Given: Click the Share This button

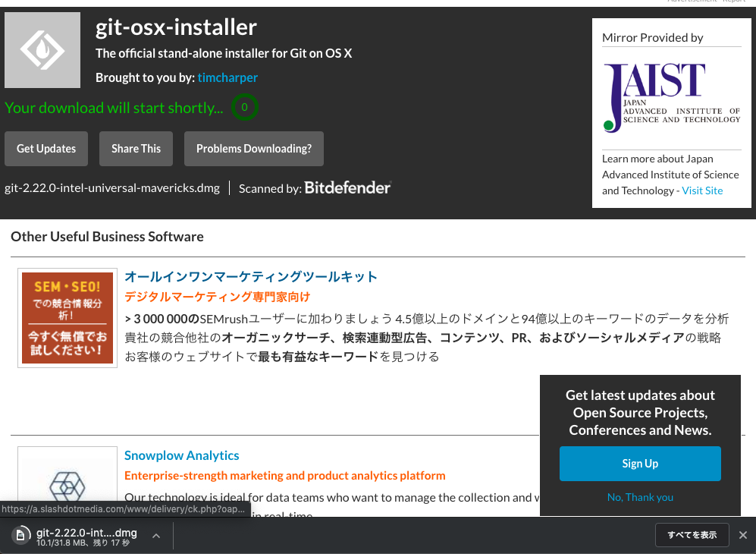Looking at the screenshot, I should tap(136, 148).
